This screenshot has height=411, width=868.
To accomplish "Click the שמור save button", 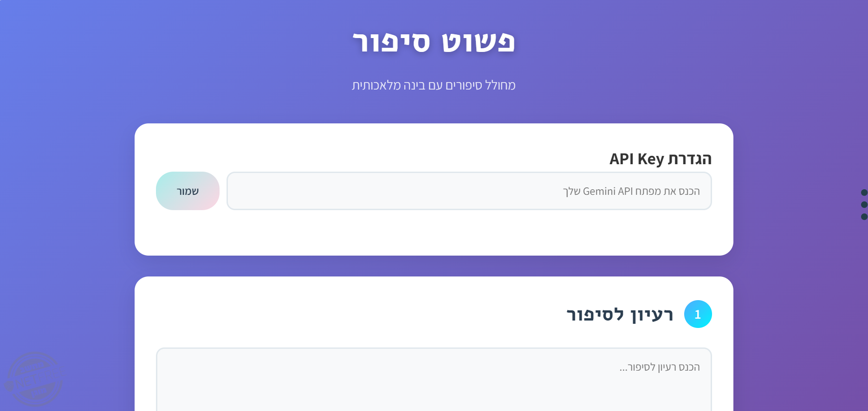I will pos(188,191).
